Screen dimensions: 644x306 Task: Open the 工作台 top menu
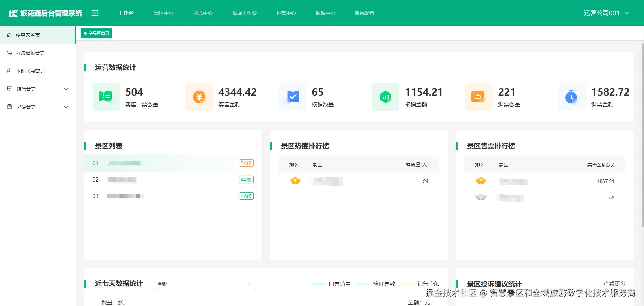tap(126, 13)
